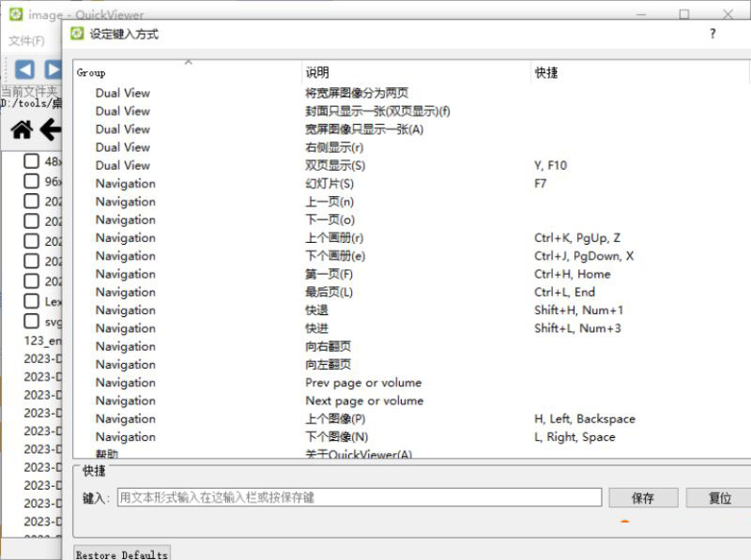Open the 文件(F) menu in QuickViewer
751x560 pixels.
pos(27,40)
